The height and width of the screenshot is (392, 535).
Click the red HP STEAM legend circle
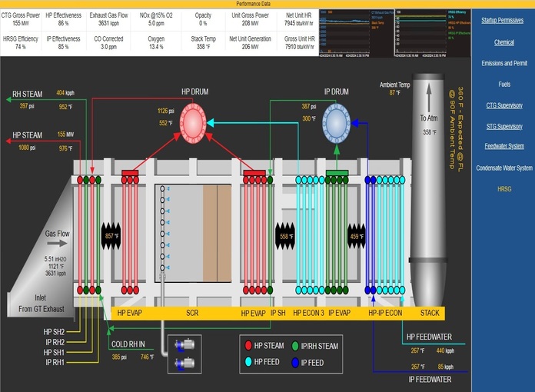tap(248, 346)
